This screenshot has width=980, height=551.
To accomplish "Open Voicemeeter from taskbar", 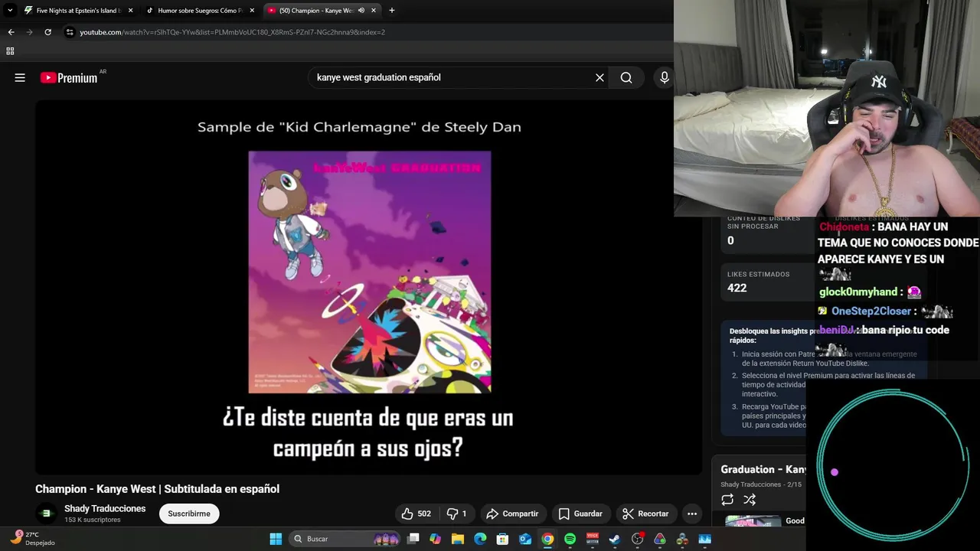I will tap(593, 539).
